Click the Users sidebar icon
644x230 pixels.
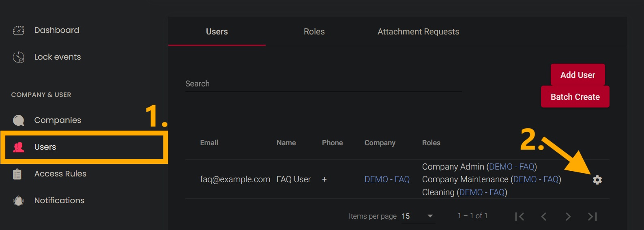click(x=19, y=147)
